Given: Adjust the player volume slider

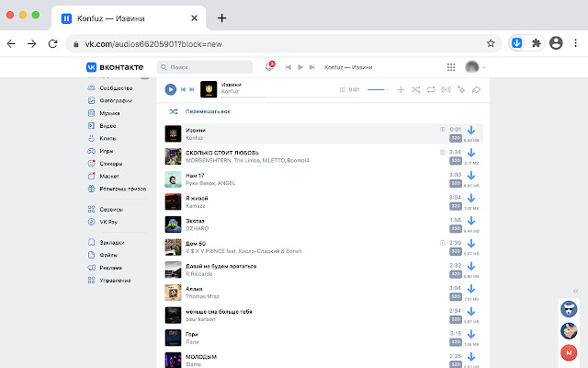Looking at the screenshot, I should click(377, 89).
